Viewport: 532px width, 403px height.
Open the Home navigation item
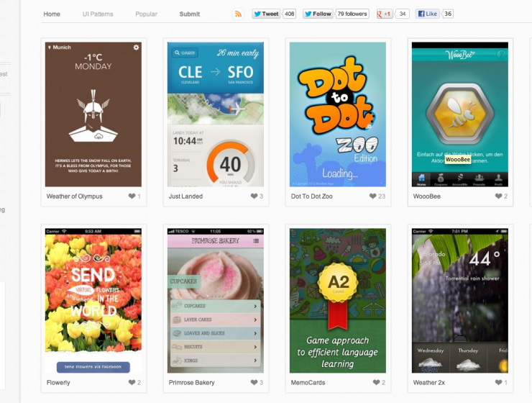click(52, 14)
